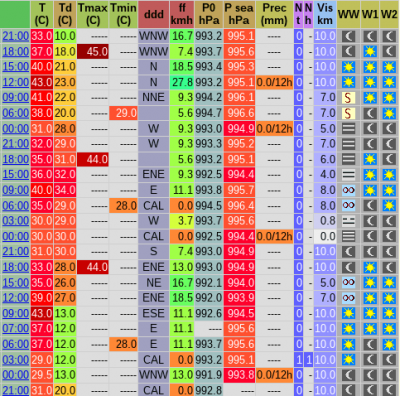Click the fog icon in the 0.0 visibility row
Image resolution: width=400 pixels, height=396 pixels.
(348, 236)
